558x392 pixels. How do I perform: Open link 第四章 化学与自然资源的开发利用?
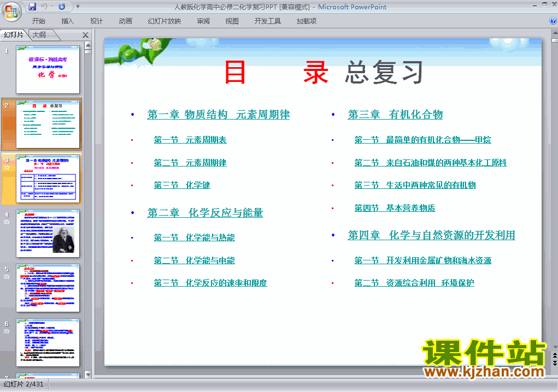(432, 235)
